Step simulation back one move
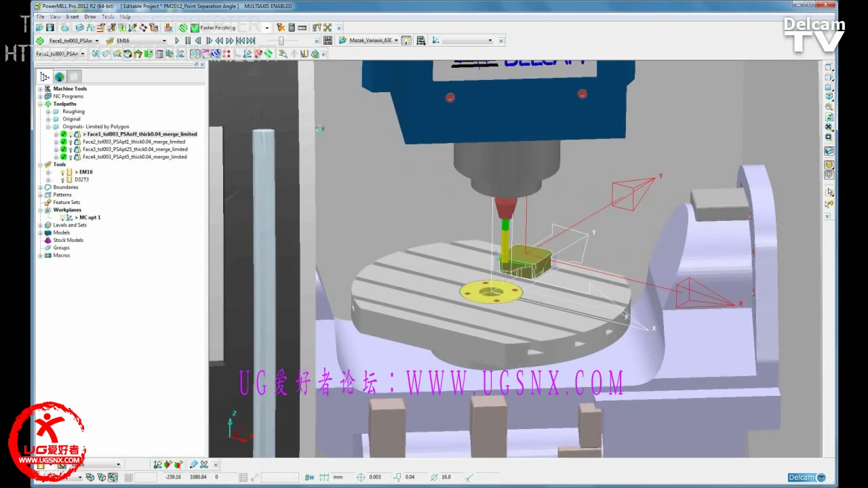Screen dimensions: 868x488 [198, 41]
